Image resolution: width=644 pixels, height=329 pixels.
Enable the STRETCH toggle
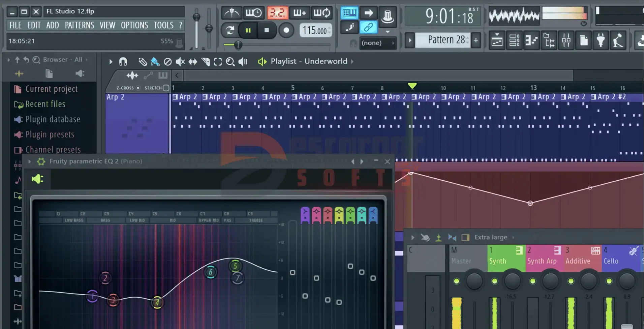click(x=166, y=88)
